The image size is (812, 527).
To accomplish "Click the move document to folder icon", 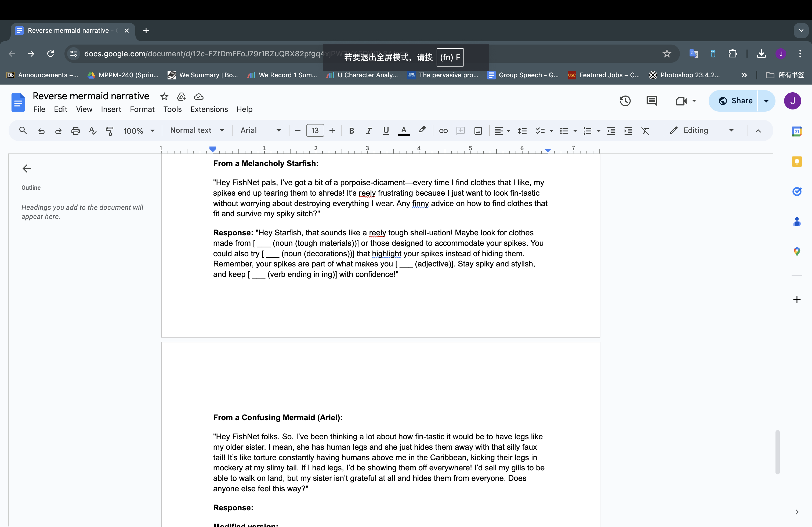I will 182,97.
